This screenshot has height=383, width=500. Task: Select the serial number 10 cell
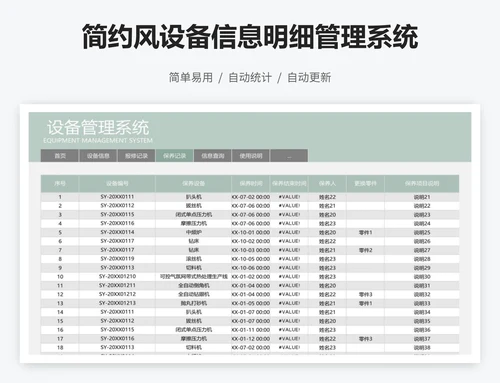tap(60, 277)
